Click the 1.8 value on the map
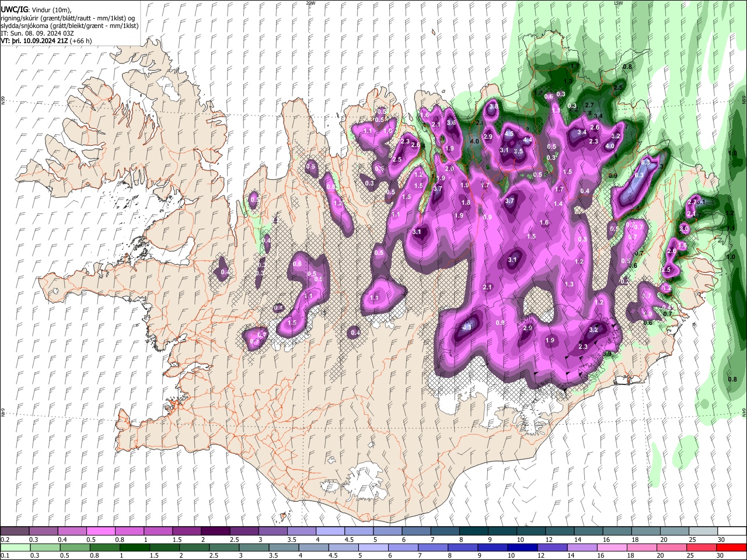The image size is (747, 560). tap(466, 203)
